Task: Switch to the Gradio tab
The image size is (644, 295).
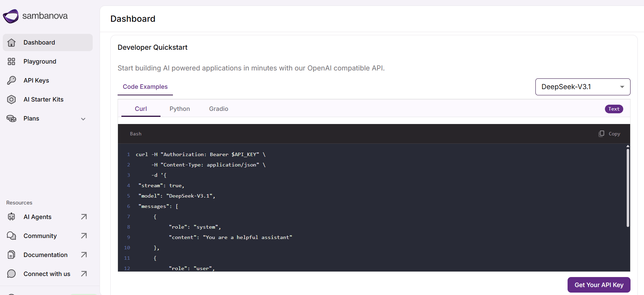Action: [219, 109]
